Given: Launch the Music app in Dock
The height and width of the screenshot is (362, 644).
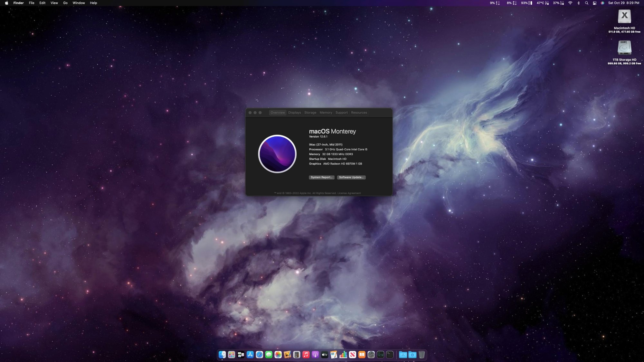Looking at the screenshot, I should pos(306,355).
